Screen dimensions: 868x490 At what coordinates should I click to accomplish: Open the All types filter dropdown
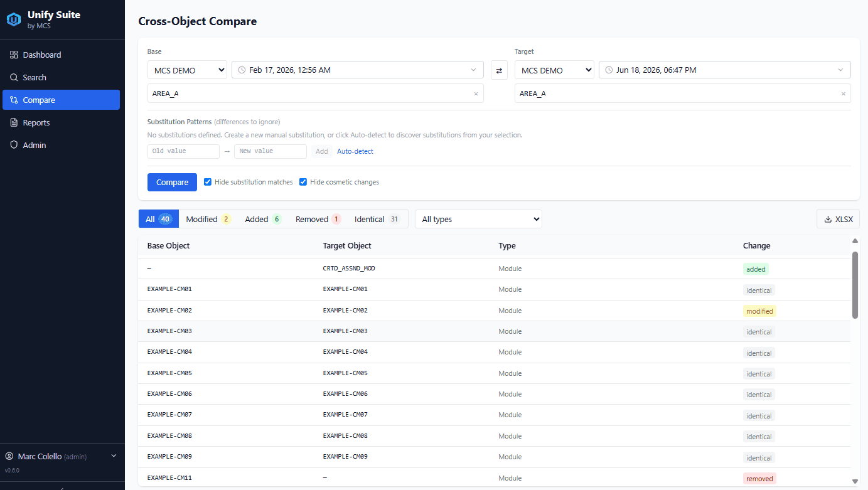click(x=478, y=219)
